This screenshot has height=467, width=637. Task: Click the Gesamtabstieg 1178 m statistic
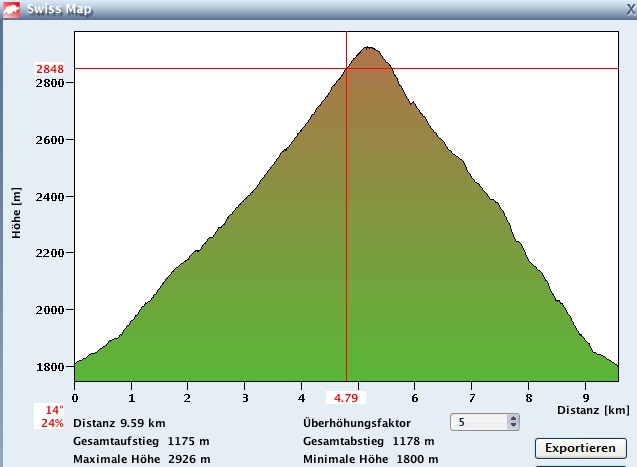(x=368, y=441)
